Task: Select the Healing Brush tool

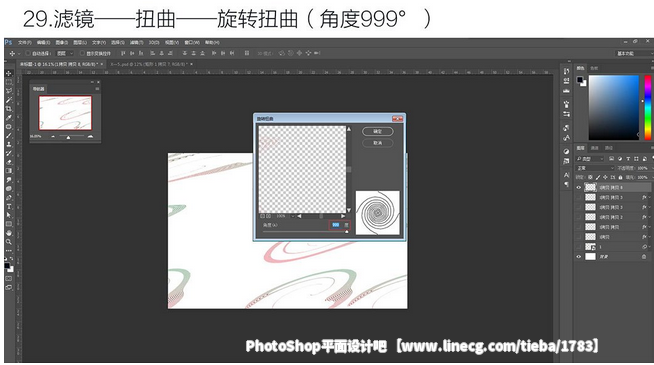Action: [9, 126]
